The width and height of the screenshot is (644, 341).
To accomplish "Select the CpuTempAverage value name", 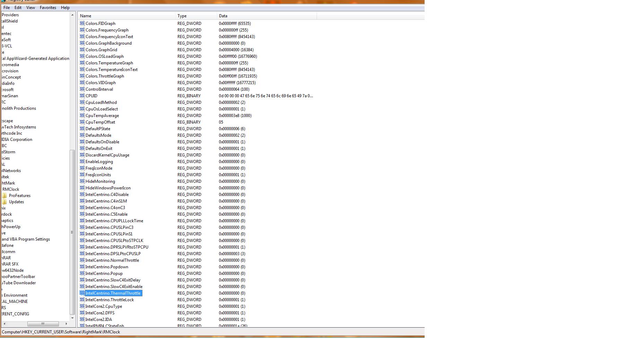I will pos(102,116).
